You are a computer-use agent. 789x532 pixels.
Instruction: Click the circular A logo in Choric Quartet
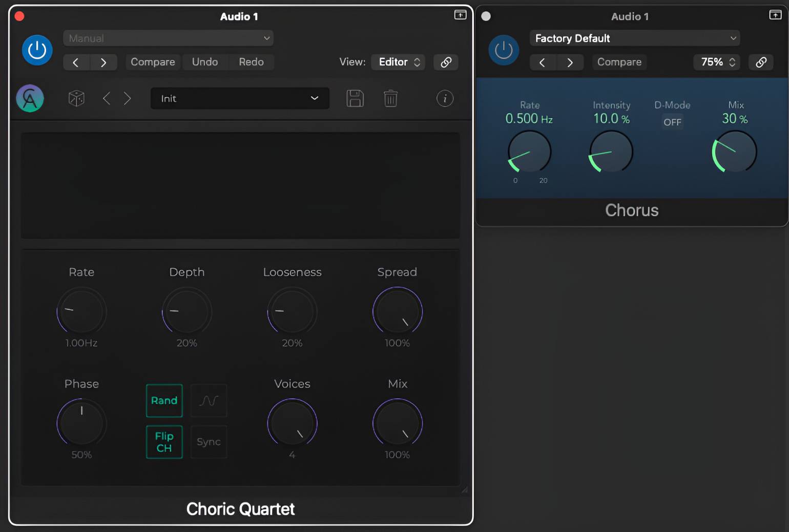[30, 98]
